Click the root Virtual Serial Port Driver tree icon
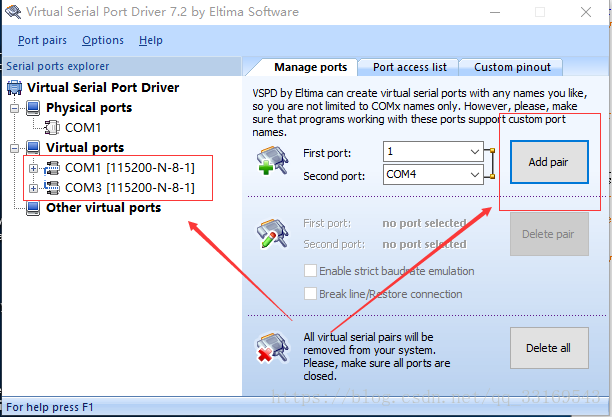This screenshot has height=417, width=612. pos(14,87)
